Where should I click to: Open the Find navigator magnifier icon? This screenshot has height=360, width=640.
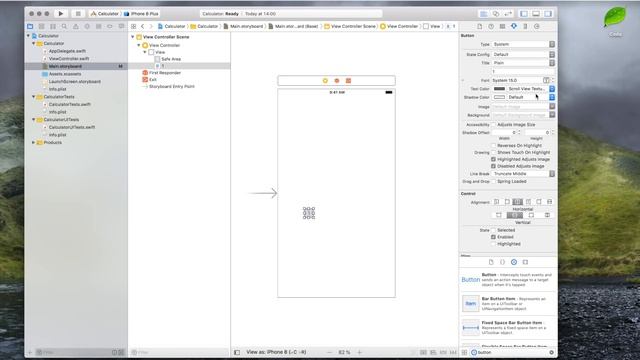click(64, 26)
